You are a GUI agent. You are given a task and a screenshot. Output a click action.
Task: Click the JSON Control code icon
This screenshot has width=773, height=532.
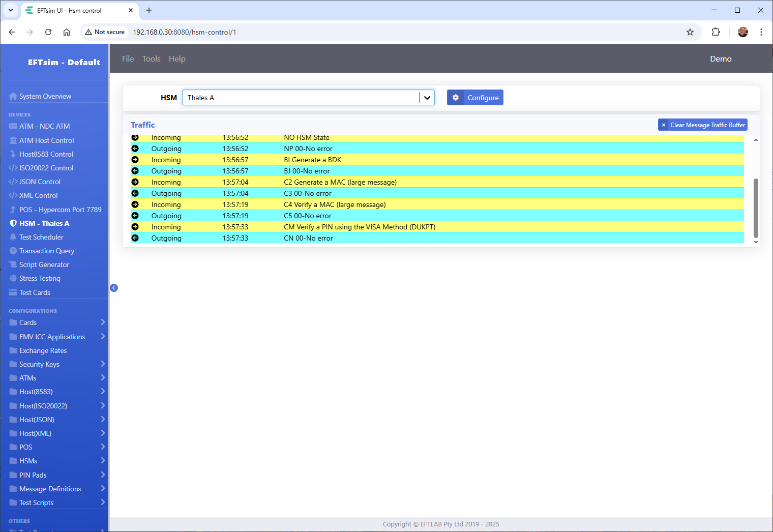pyautogui.click(x=13, y=182)
